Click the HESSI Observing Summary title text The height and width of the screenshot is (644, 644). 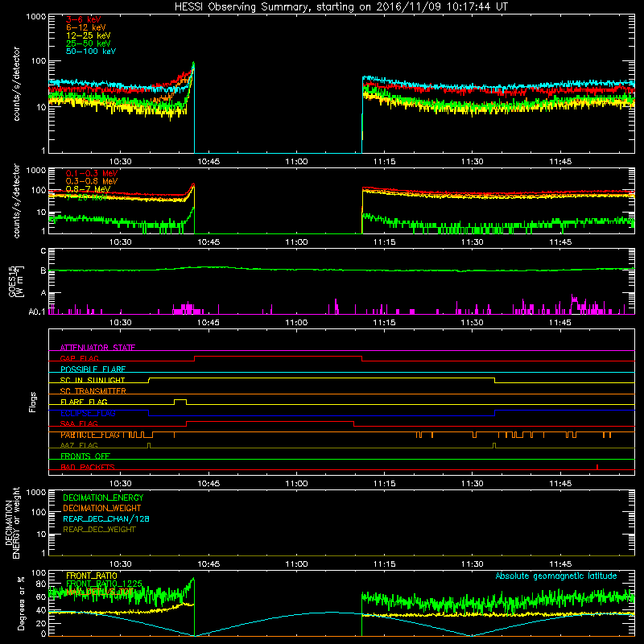click(341, 7)
